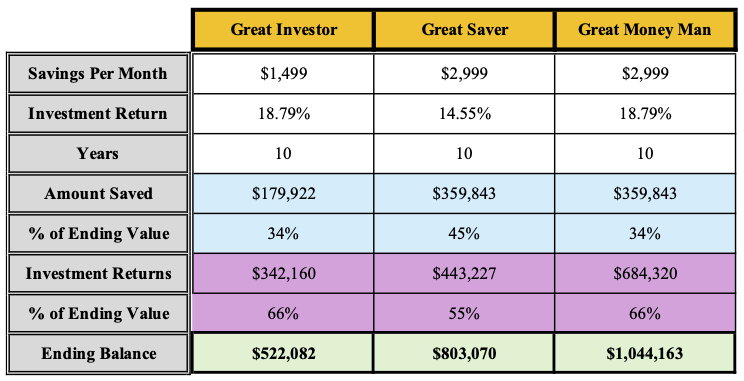744x381 pixels.
Task: Click the Great Money Man header
Action: [x=645, y=29]
